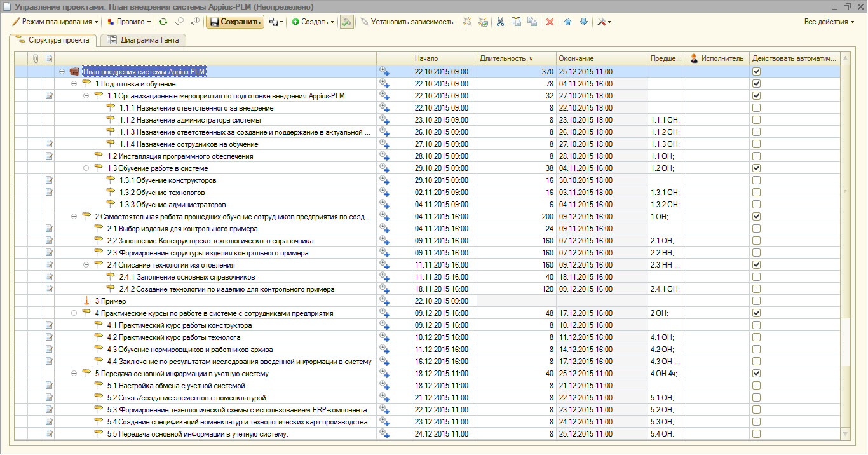Open the tools wrench-and-hammer settings menu
This screenshot has width=868, height=455.
604,22
